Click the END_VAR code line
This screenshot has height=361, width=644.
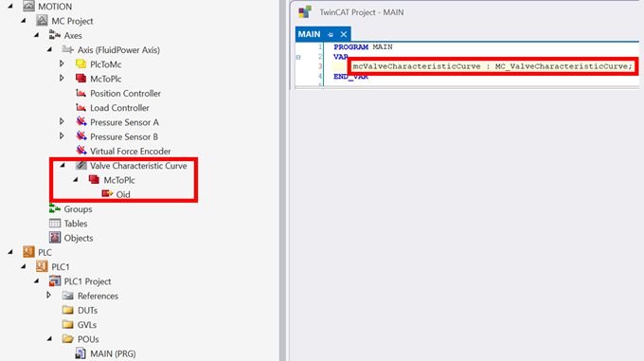(x=350, y=77)
